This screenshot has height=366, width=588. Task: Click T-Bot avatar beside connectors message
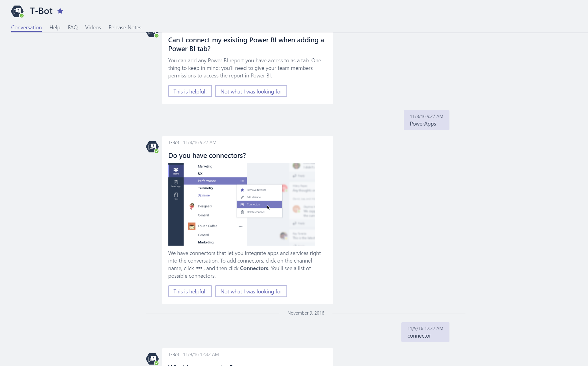[152, 147]
